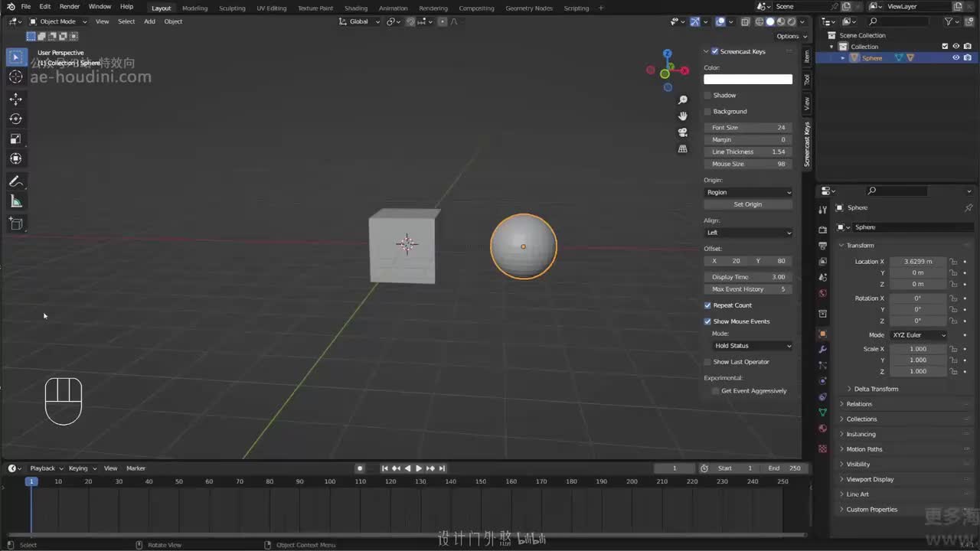Select rendered viewport shading mode
The width and height of the screenshot is (980, 551).
click(x=792, y=21)
